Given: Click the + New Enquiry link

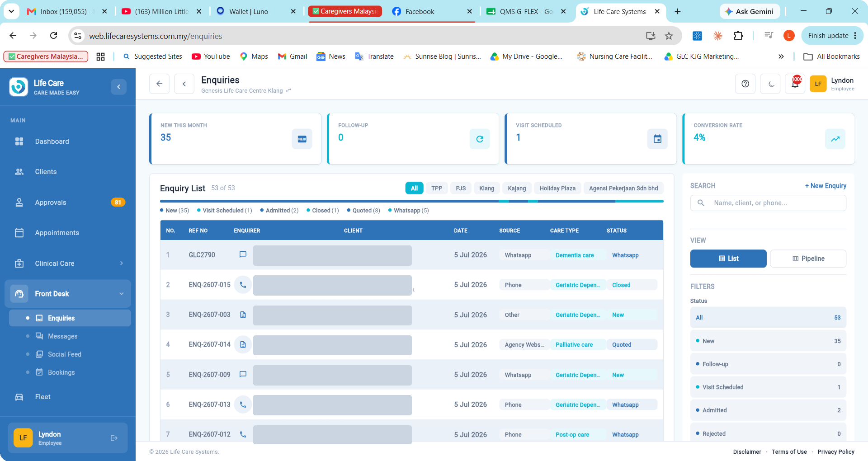Looking at the screenshot, I should (826, 186).
